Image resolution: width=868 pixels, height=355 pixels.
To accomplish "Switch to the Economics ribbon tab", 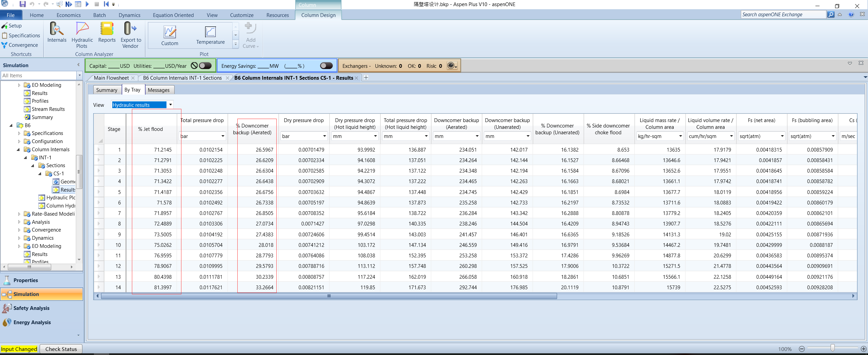I will [x=68, y=15].
